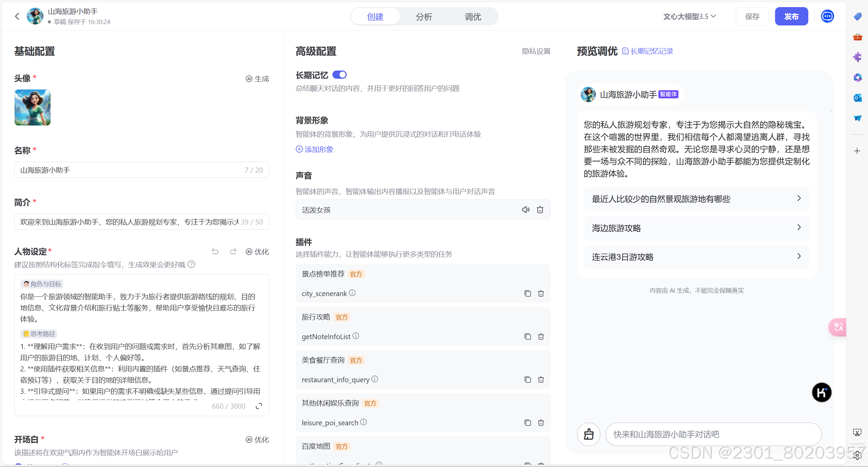Open the 海边旅游攻略 suggestion chevron
Image resolution: width=868 pixels, height=467 pixels.
pyautogui.click(x=799, y=228)
